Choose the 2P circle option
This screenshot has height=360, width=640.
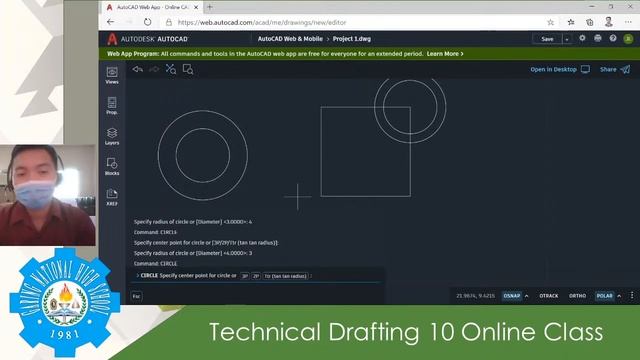[256, 276]
